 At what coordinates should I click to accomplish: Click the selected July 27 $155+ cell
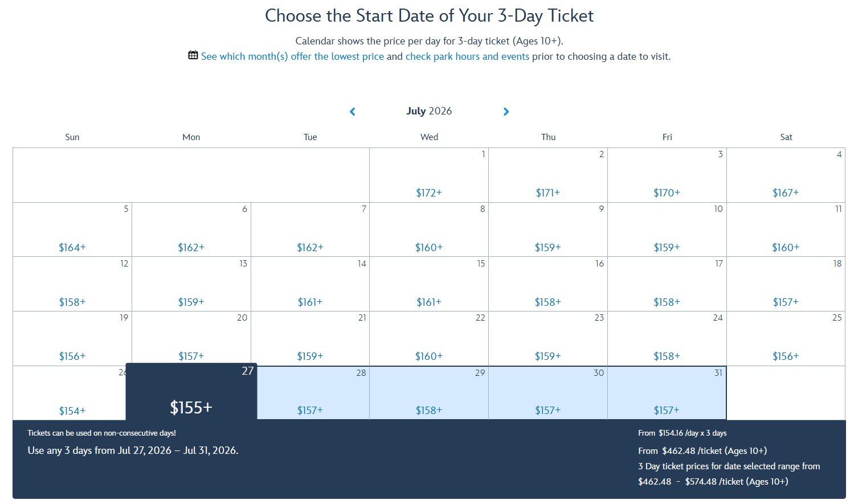click(191, 393)
